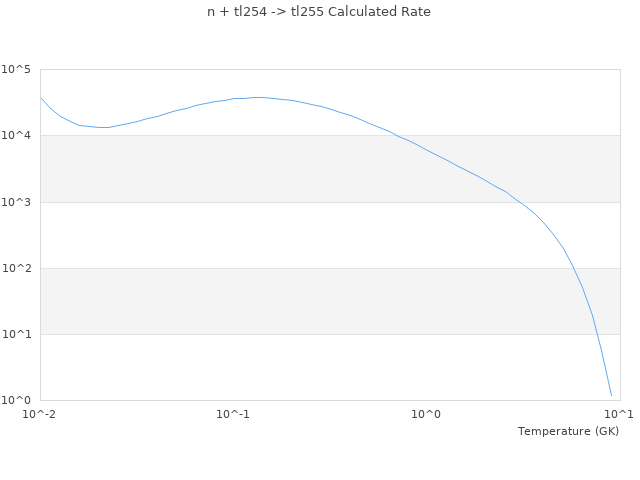Select the 10^0 y-axis tick label
Viewport: 640px width, 480px height.
17,400
